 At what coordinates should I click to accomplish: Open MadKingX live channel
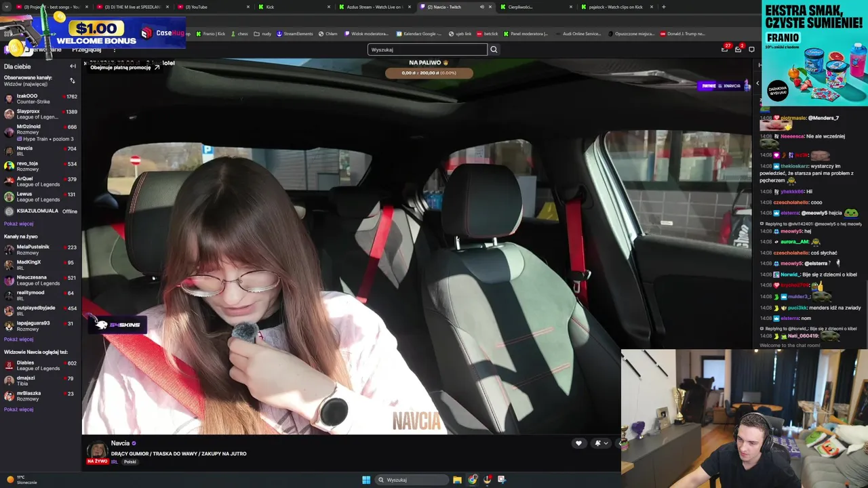40,265
